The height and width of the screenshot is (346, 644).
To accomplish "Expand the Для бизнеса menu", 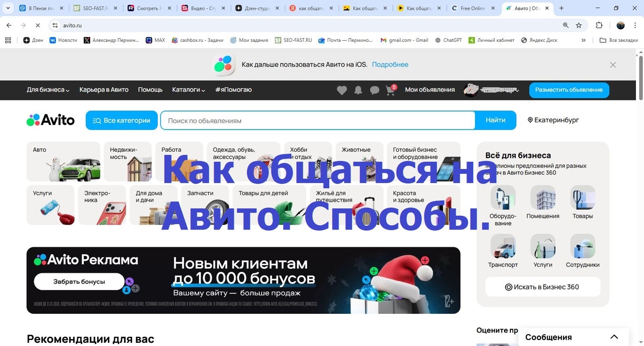I will [x=48, y=90].
